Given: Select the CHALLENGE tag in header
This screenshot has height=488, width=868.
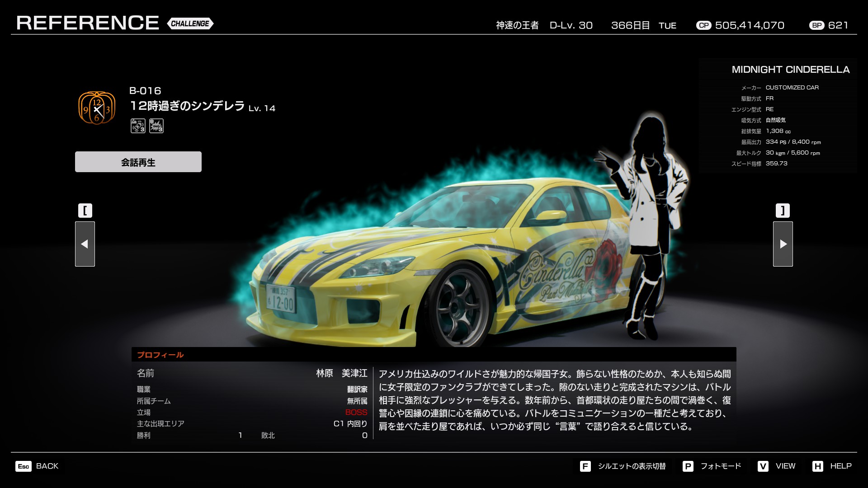Looking at the screenshot, I should (x=190, y=23).
